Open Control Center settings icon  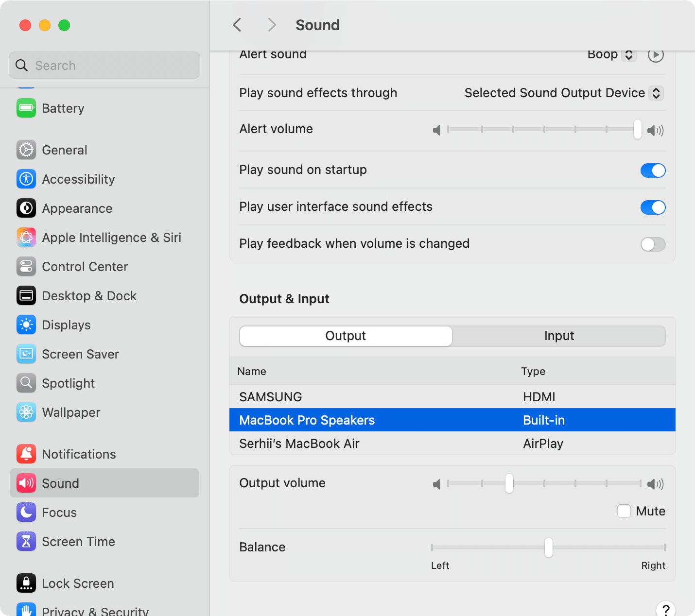pyautogui.click(x=26, y=266)
